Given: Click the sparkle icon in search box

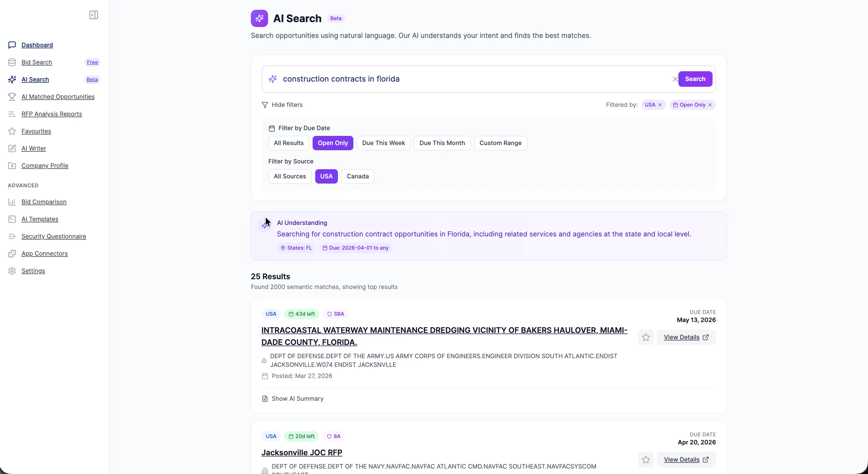Looking at the screenshot, I should 273,79.
